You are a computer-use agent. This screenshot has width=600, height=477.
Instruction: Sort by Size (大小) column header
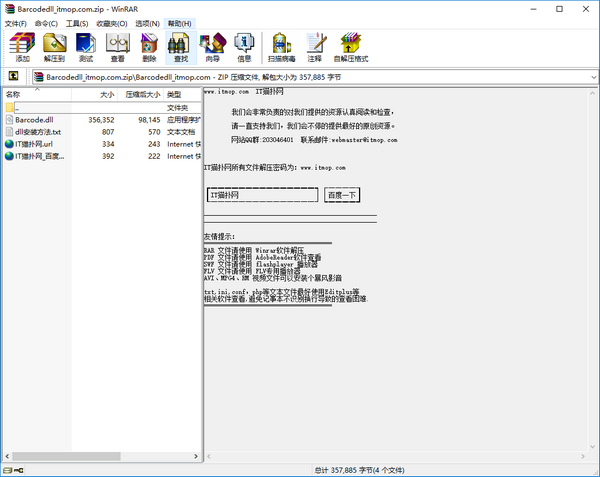95,94
